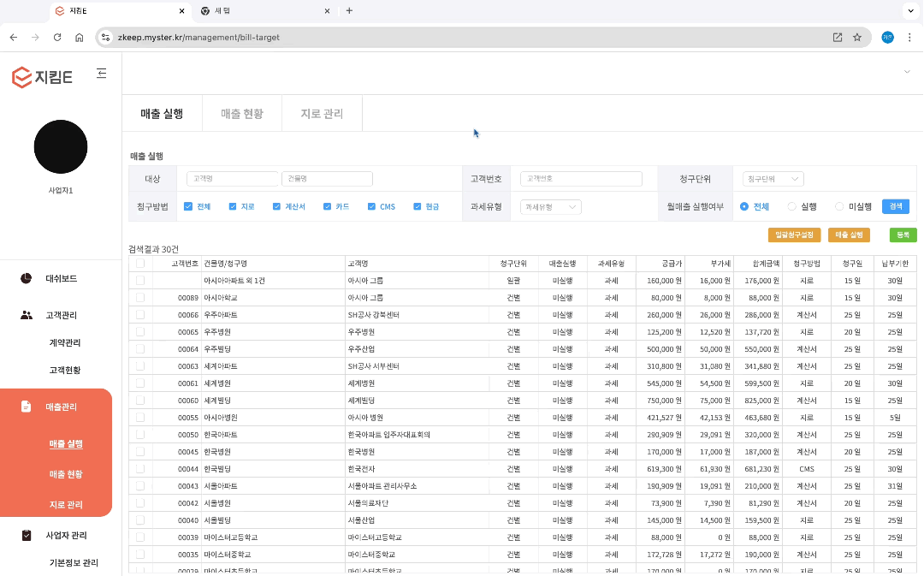
Task: Click the 사업자 관리 clipboard icon
Action: coord(27,535)
